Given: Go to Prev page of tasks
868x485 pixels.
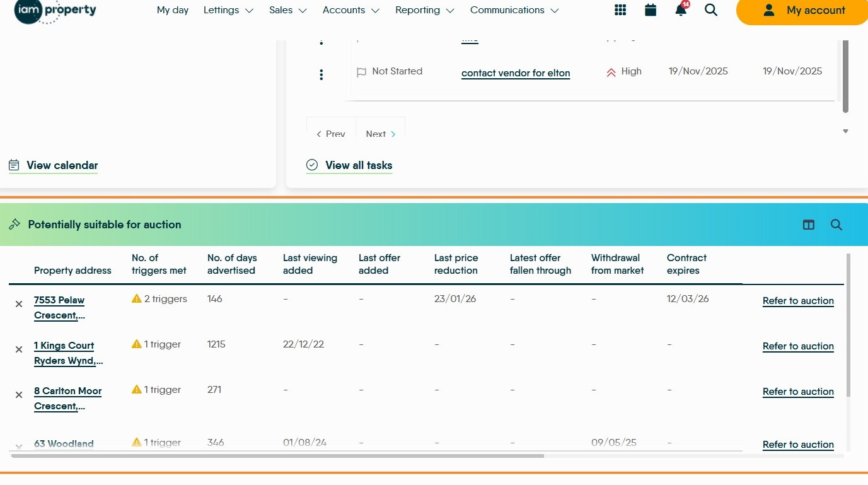Looking at the screenshot, I should 331,134.
